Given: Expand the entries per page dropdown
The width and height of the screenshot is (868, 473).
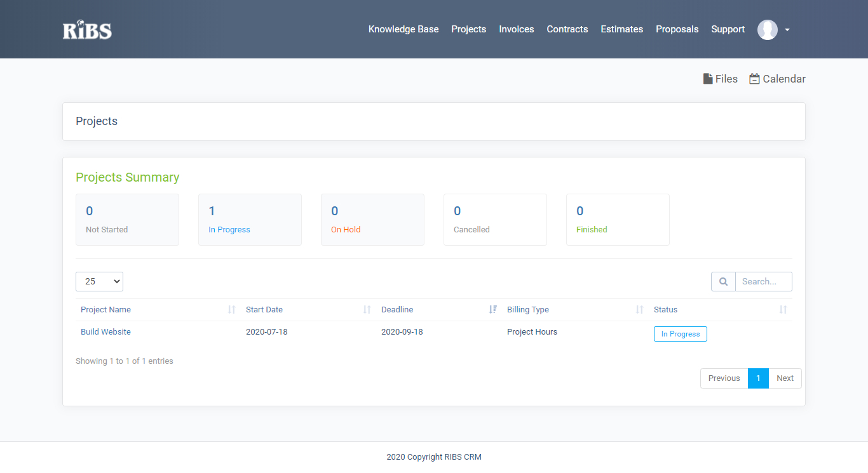Looking at the screenshot, I should pos(99,281).
